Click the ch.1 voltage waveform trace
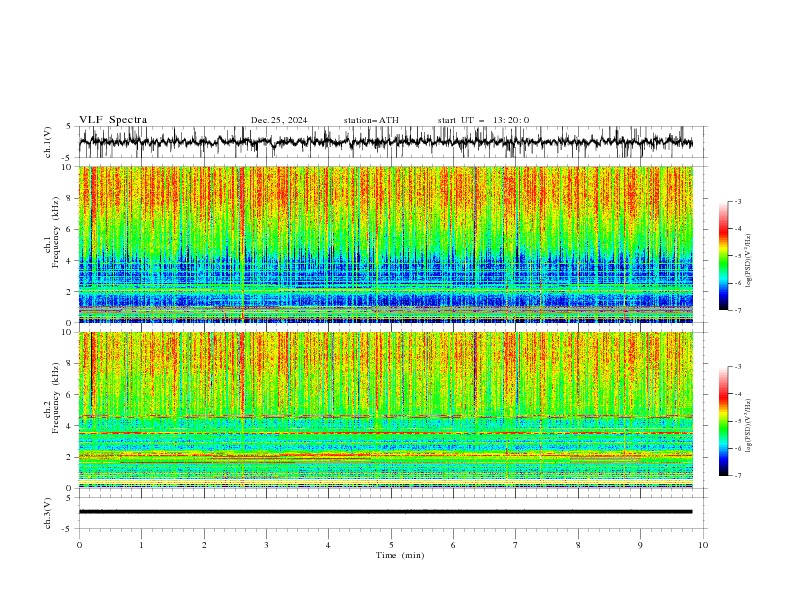Image resolution: width=792 pixels, height=612 pixels. 385,142
